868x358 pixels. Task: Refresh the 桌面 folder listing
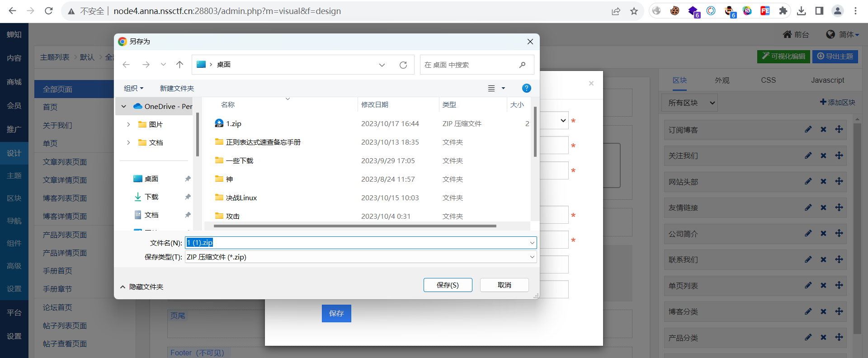coord(403,65)
